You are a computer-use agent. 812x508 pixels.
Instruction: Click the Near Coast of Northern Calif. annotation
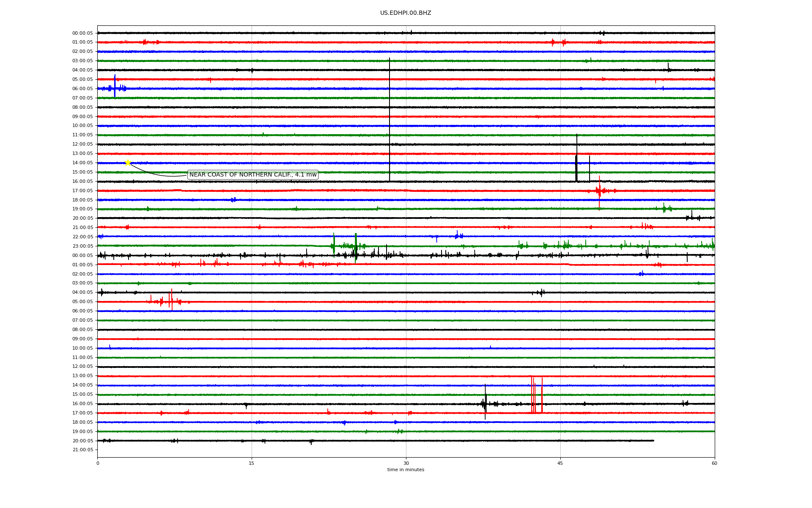pyautogui.click(x=252, y=175)
